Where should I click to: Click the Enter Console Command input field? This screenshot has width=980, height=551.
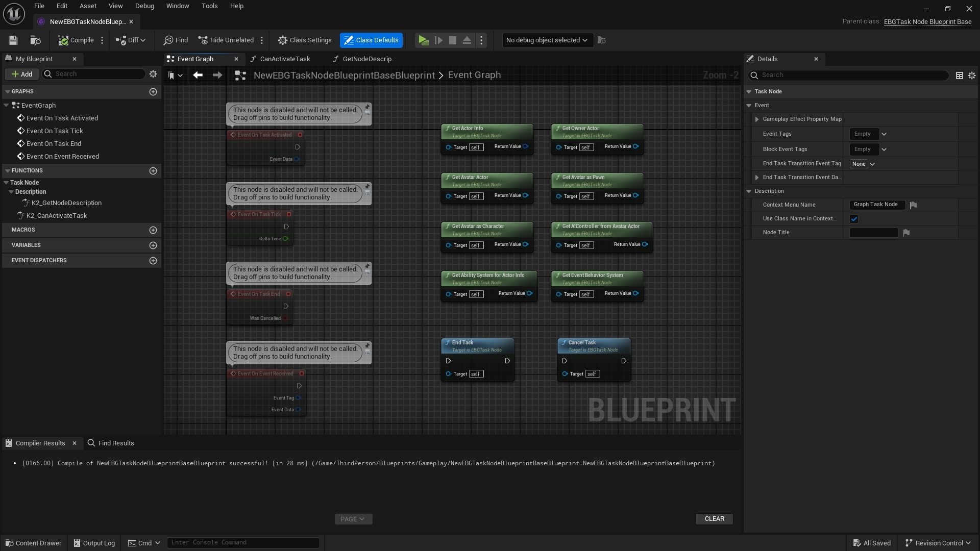point(243,542)
